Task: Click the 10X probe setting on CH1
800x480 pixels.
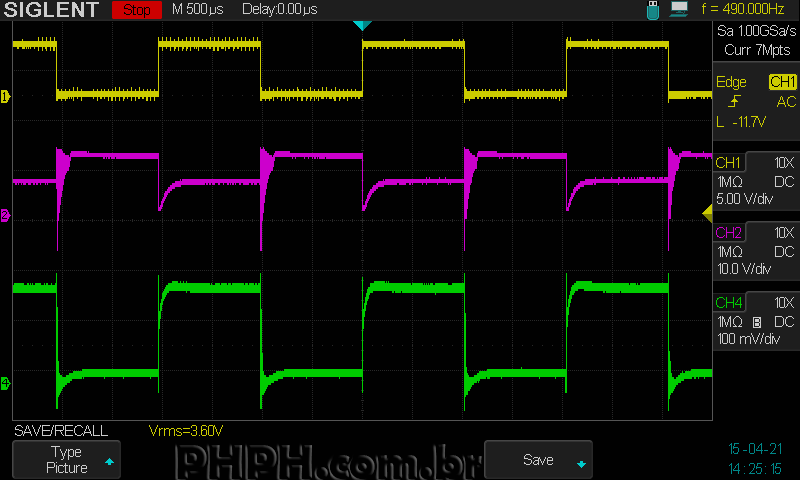Action: pos(784,163)
